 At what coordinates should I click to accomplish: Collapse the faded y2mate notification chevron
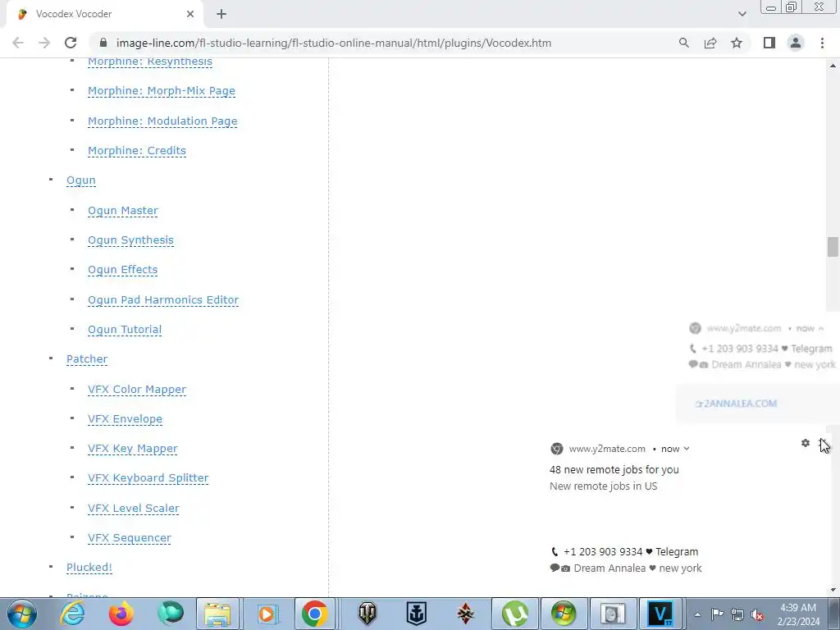820,328
